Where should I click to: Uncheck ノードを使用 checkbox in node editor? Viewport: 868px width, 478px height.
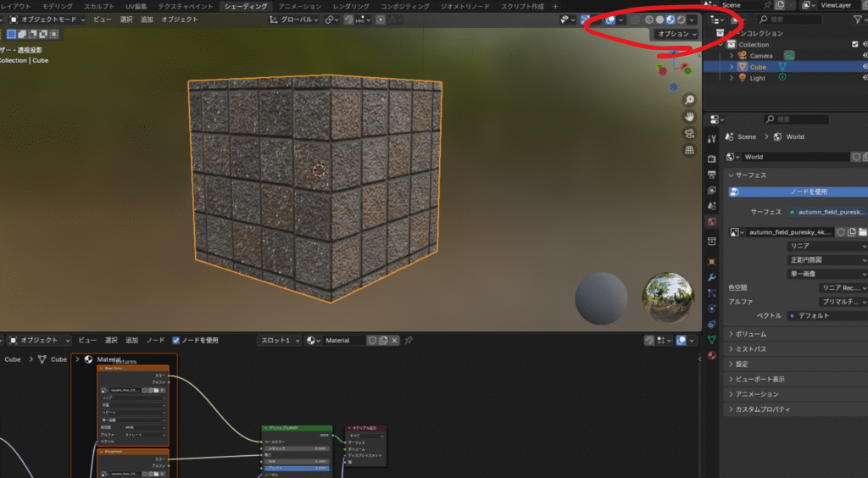[176, 340]
